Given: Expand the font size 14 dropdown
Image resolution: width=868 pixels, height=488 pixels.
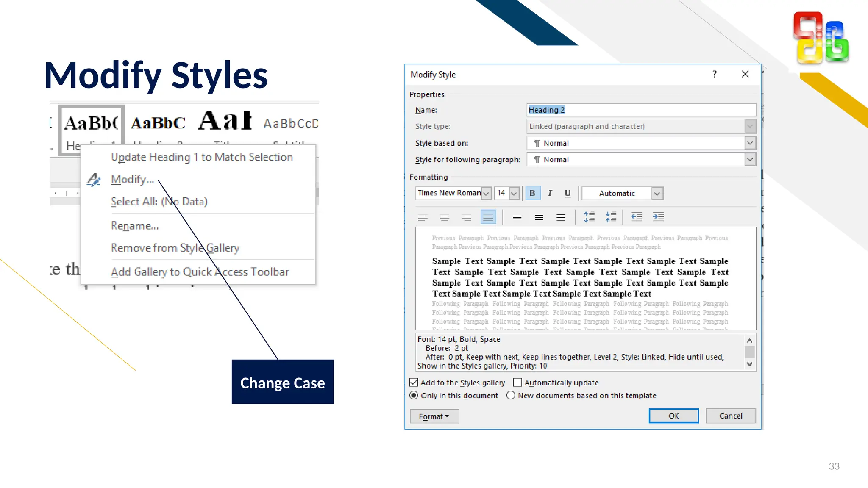Looking at the screenshot, I should pos(514,193).
